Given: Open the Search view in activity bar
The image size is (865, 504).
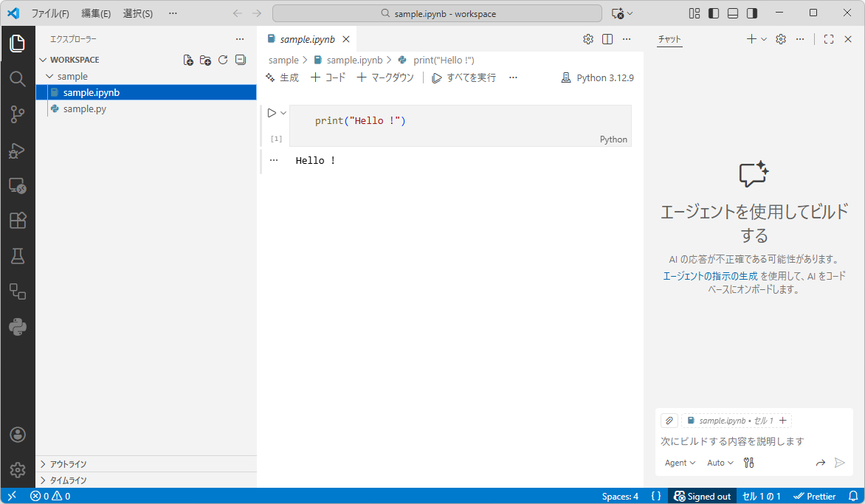Looking at the screenshot, I should coord(18,79).
